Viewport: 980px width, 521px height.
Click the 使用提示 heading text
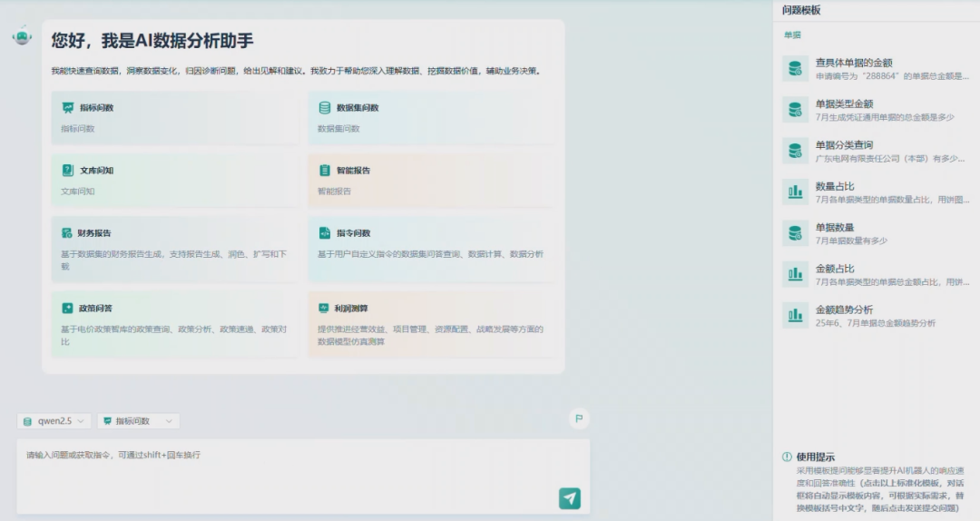(815, 457)
